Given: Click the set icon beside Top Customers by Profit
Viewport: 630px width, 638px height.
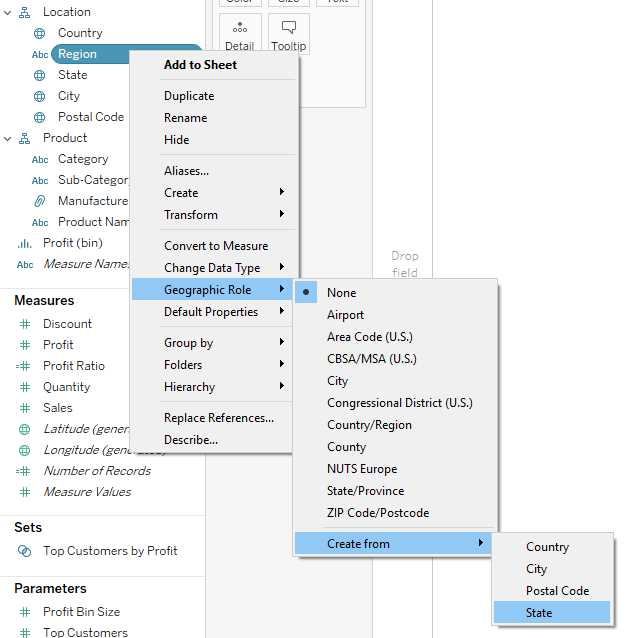Looking at the screenshot, I should tap(24, 551).
